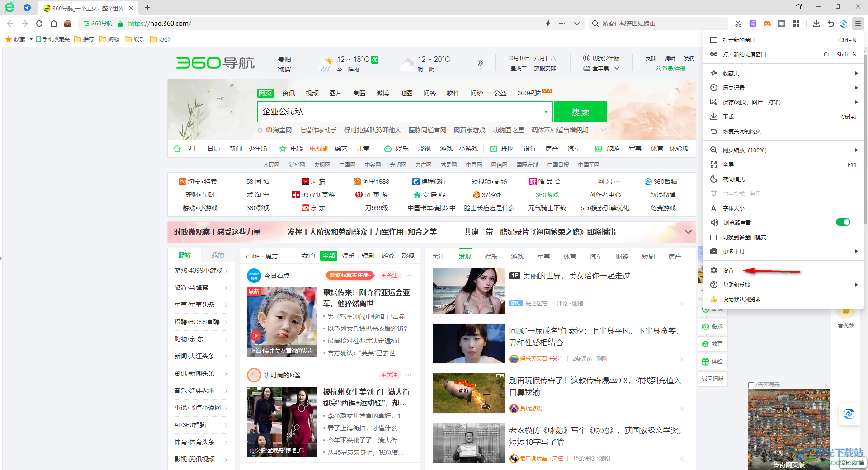The image size is (868, 470).
Task: Choose 全屏 in the menu
Action: tap(783, 164)
